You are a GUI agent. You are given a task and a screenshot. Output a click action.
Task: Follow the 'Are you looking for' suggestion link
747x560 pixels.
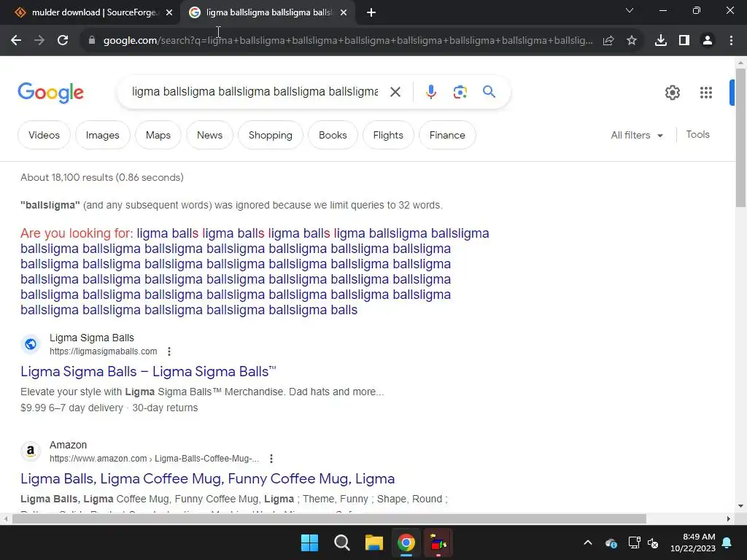255,271
